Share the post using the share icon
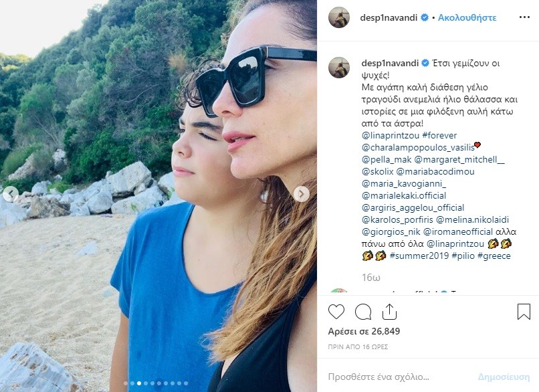Image resolution: width=539 pixels, height=392 pixels. (x=389, y=312)
